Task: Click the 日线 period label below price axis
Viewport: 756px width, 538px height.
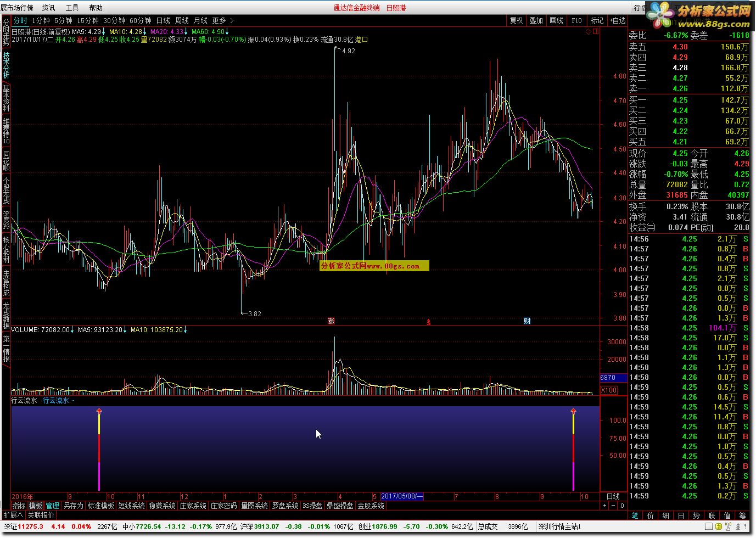Action: pyautogui.click(x=613, y=496)
